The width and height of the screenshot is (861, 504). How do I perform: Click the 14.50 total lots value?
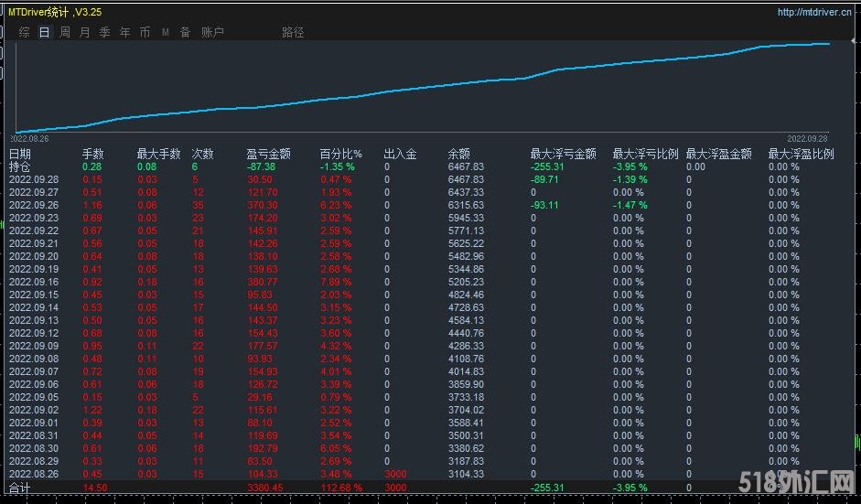click(x=95, y=488)
